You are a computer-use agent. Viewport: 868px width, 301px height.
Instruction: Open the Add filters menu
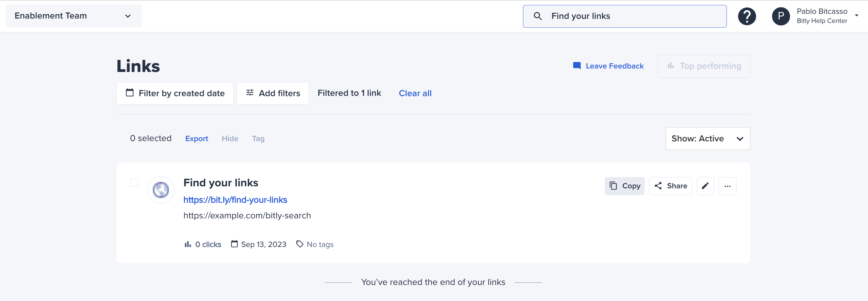tap(273, 93)
